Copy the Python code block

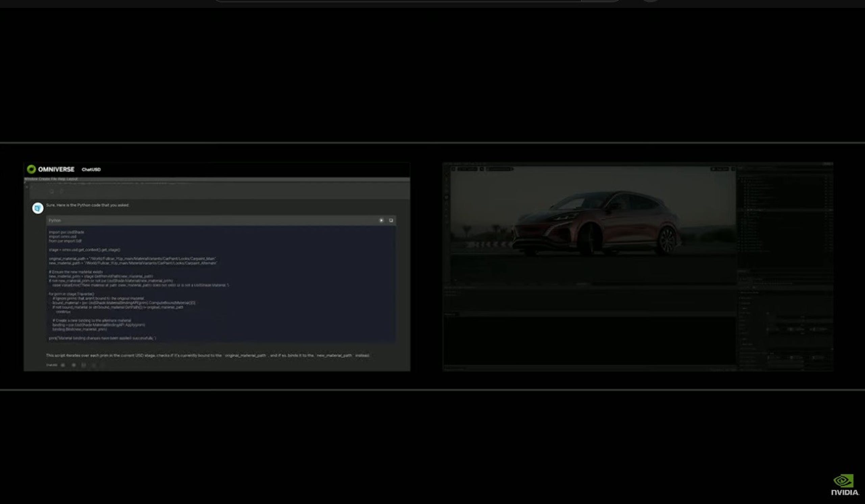pos(392,221)
